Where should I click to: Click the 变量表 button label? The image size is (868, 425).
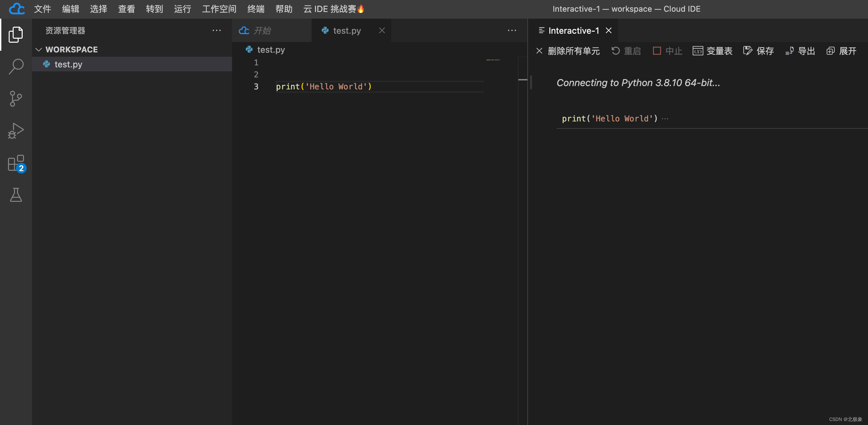coord(719,51)
